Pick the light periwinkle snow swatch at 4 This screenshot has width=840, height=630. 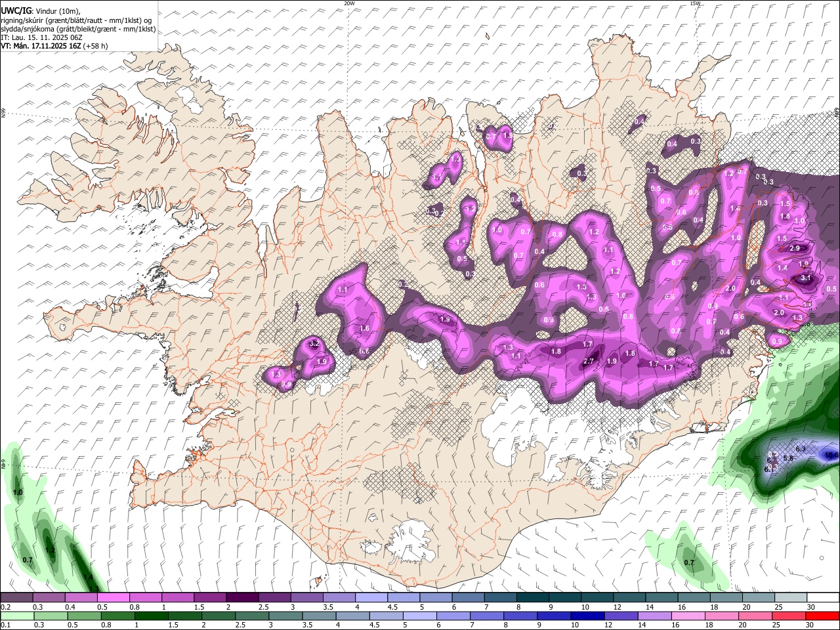tap(372, 597)
